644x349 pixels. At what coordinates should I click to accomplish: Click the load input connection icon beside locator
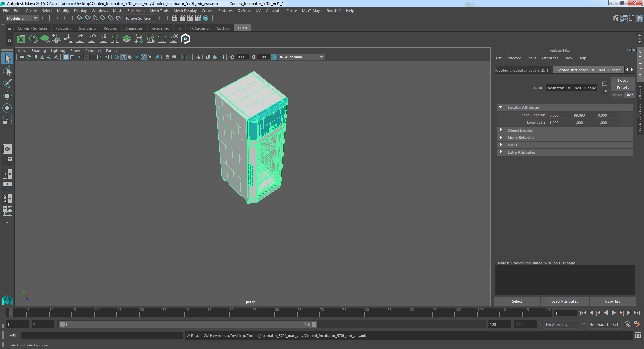(604, 84)
